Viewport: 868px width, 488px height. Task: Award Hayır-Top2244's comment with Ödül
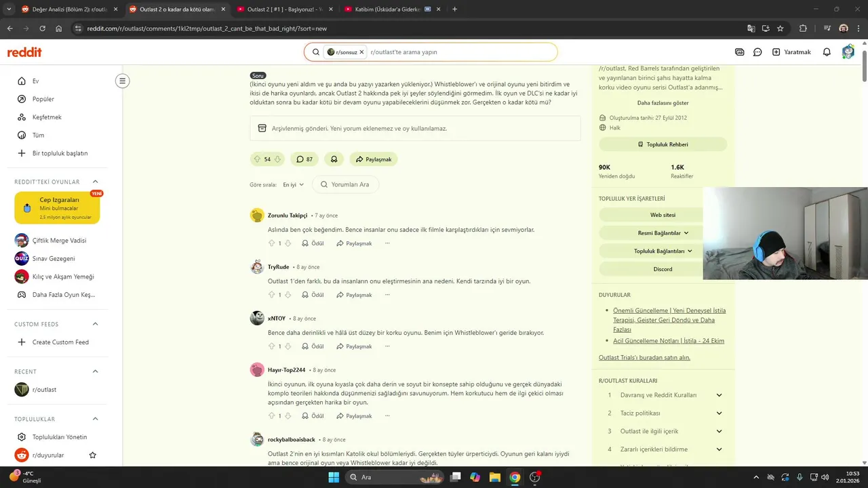[313, 416]
